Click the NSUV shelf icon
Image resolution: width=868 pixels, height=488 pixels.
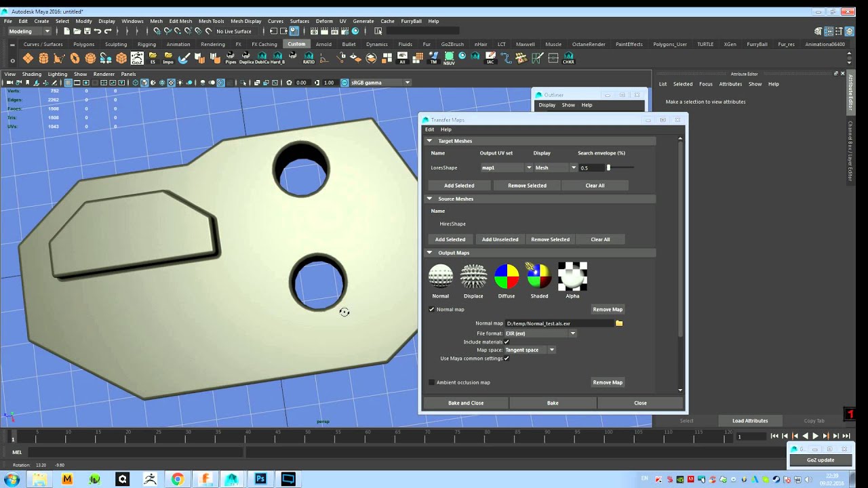[x=449, y=58]
